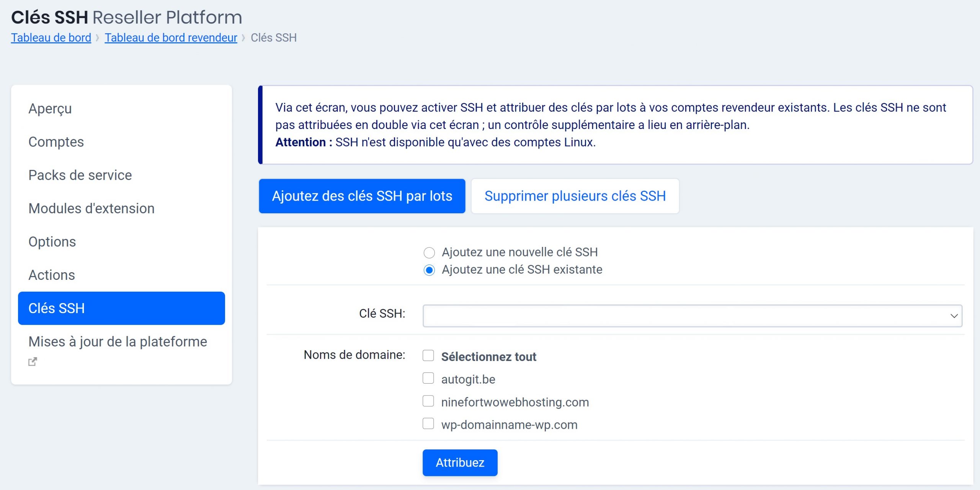Open the external link icon beside Mises à jour

[x=33, y=361]
